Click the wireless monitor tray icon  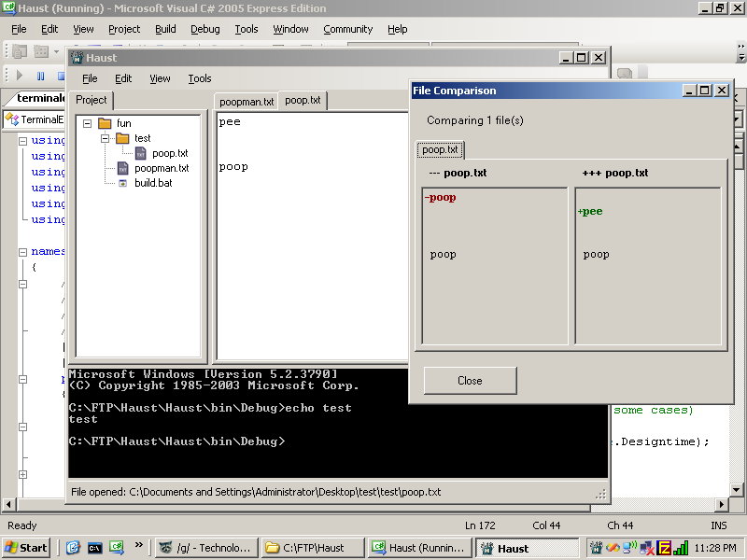click(629, 548)
